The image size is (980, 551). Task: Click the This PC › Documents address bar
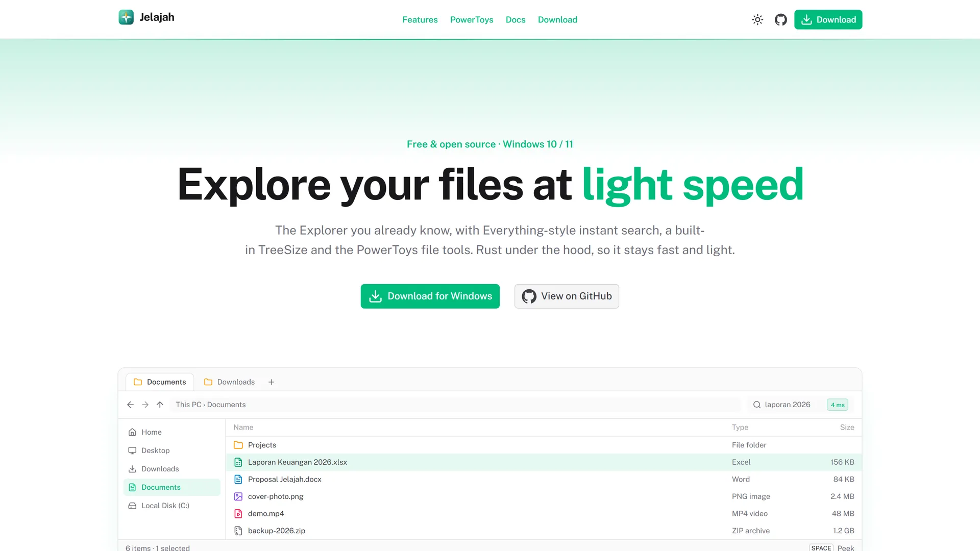pos(455,405)
